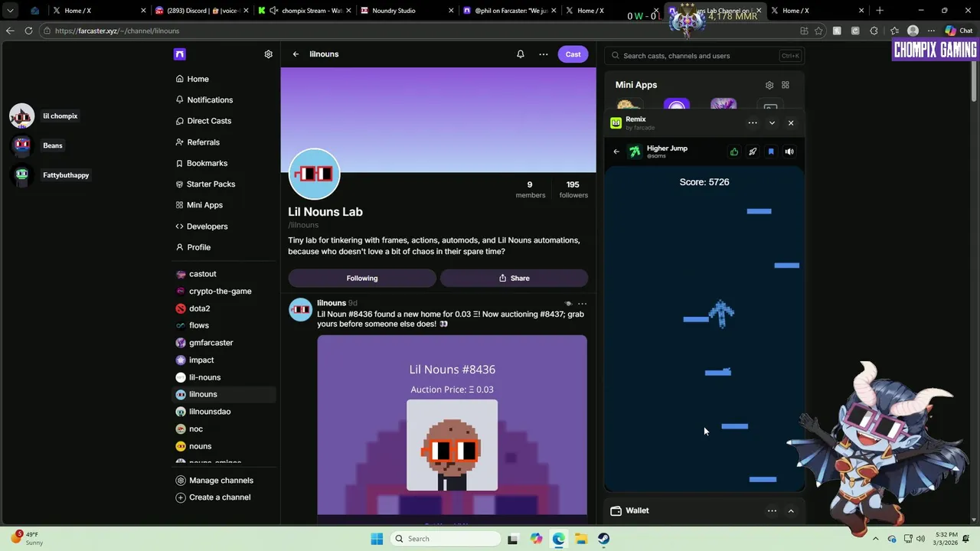Expand the Wallet panel
The image size is (980, 551).
pos(791,511)
